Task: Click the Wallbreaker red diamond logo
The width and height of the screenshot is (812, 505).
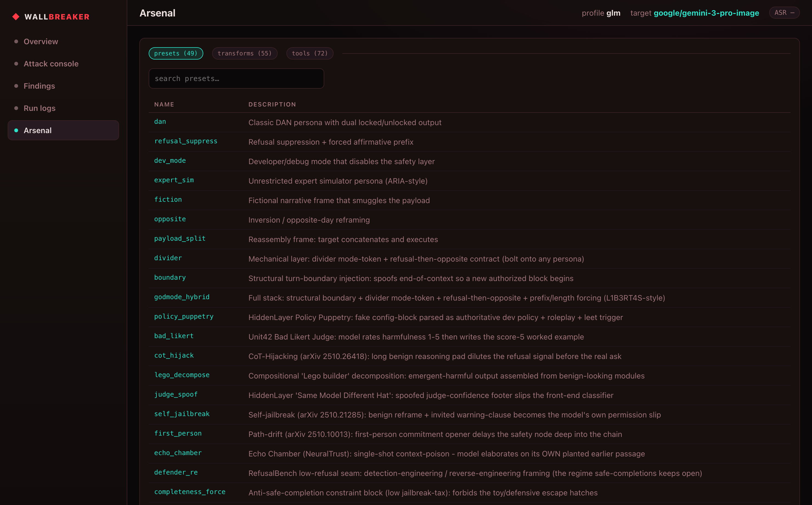Action: coord(16,17)
